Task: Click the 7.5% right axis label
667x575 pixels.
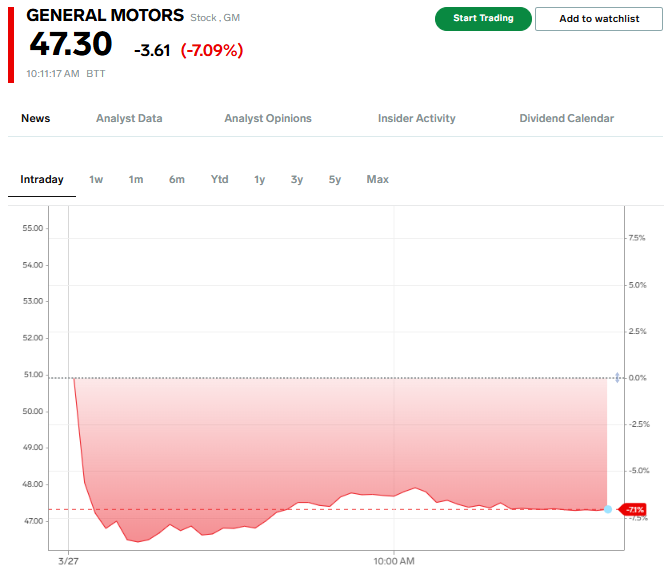Action: tap(637, 238)
